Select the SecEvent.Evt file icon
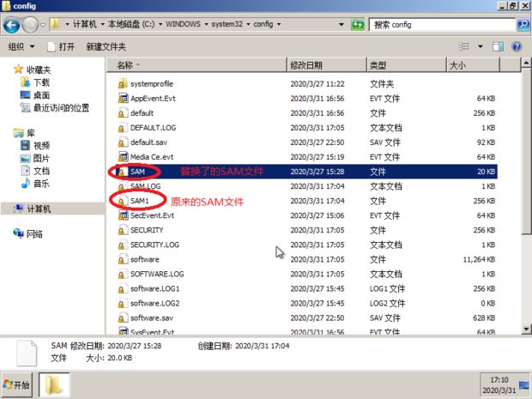This screenshot has height=399, width=532. [x=123, y=215]
